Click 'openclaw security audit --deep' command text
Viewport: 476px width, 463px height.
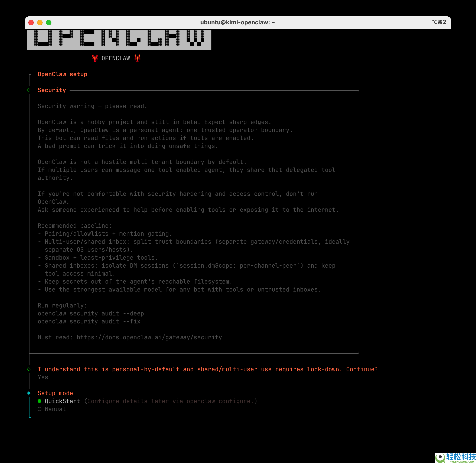pyautogui.click(x=91, y=313)
